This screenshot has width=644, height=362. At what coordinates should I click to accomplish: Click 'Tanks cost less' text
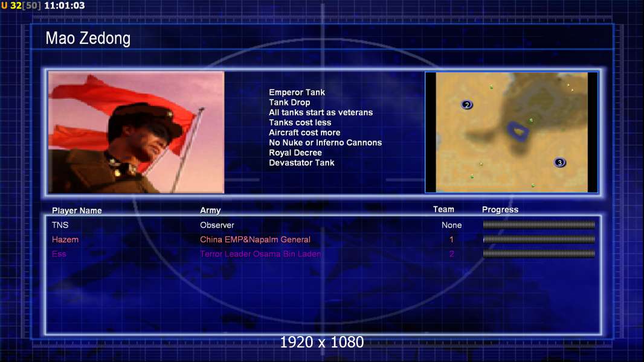coord(300,122)
